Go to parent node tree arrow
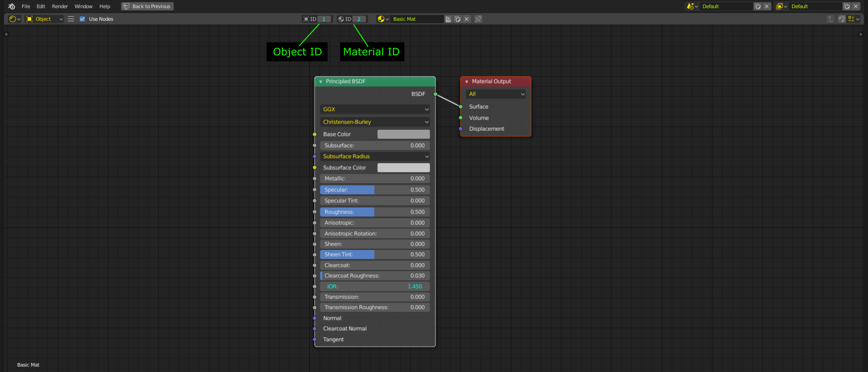The width and height of the screenshot is (868, 372). [830, 19]
